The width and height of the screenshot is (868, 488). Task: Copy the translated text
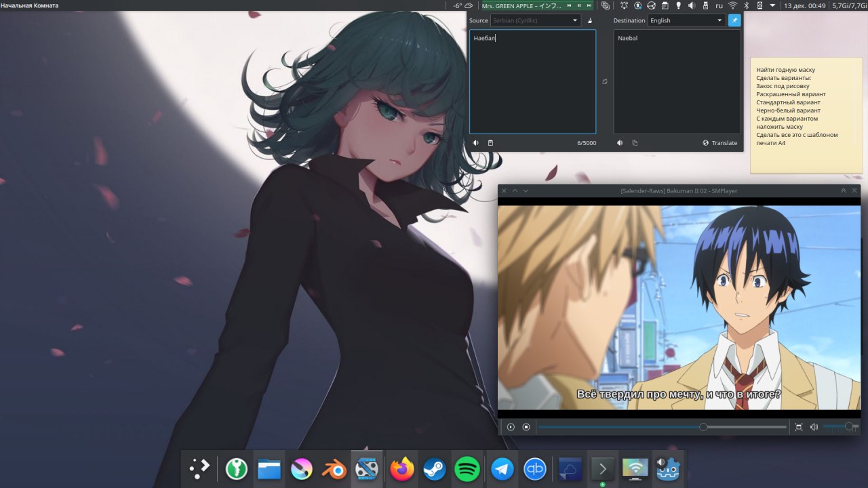(x=635, y=143)
